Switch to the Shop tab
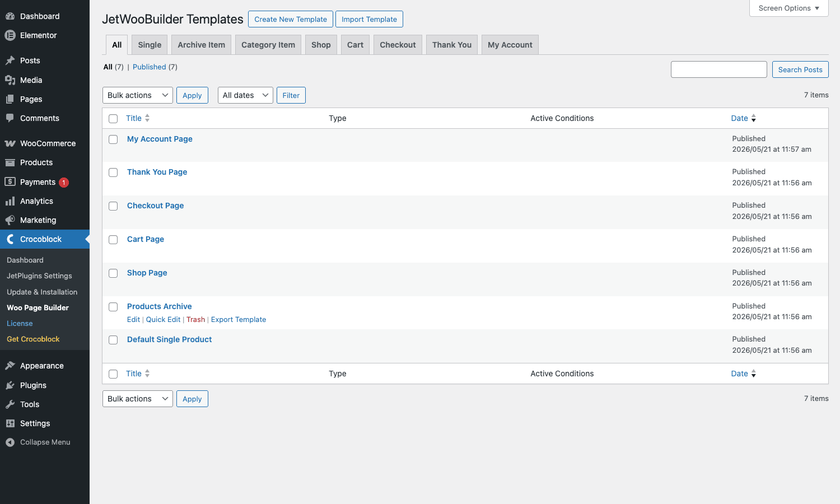The height and width of the screenshot is (504, 840). 321,45
